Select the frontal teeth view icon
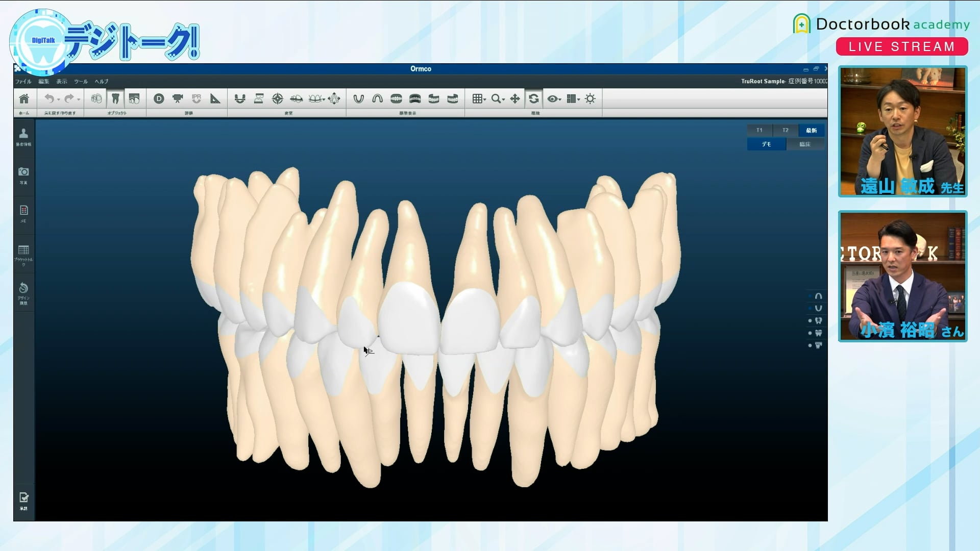This screenshot has height=551, width=980. coord(396,98)
